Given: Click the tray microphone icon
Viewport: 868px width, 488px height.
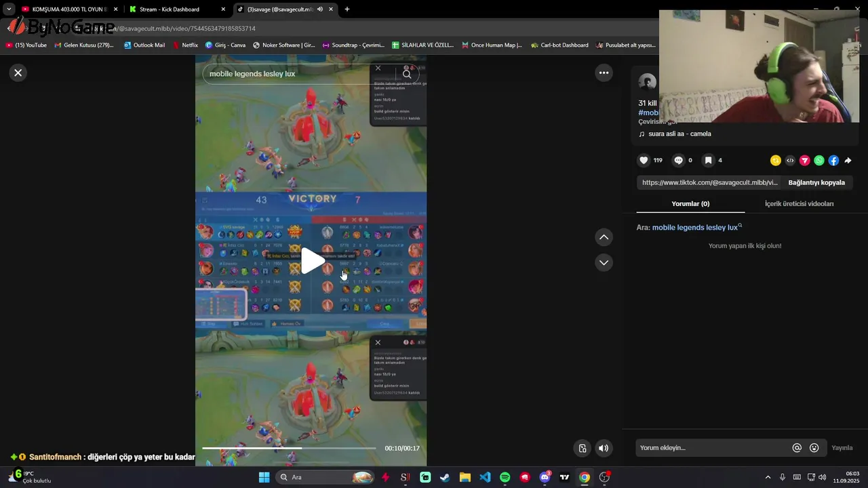Looking at the screenshot, I should [x=783, y=477].
